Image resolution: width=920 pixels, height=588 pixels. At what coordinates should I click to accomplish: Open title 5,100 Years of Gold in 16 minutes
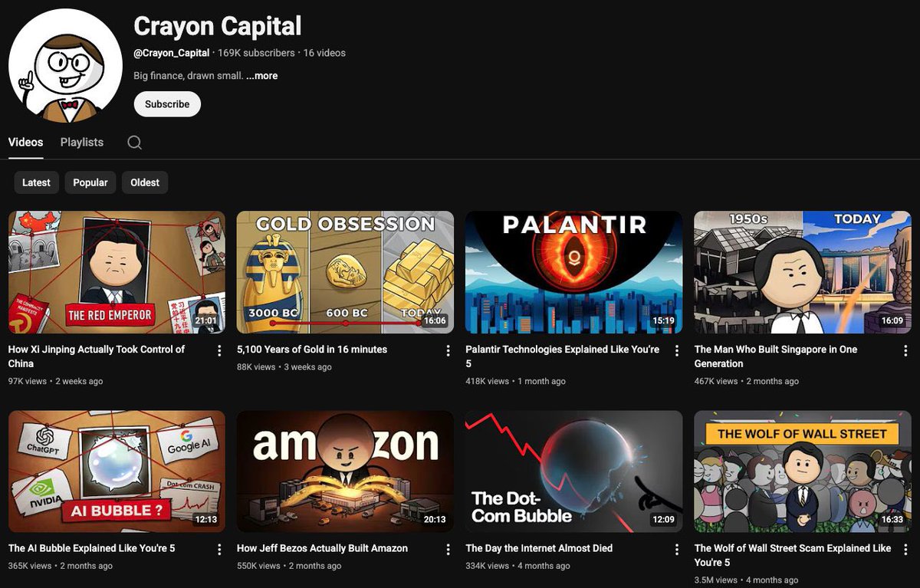coord(312,350)
